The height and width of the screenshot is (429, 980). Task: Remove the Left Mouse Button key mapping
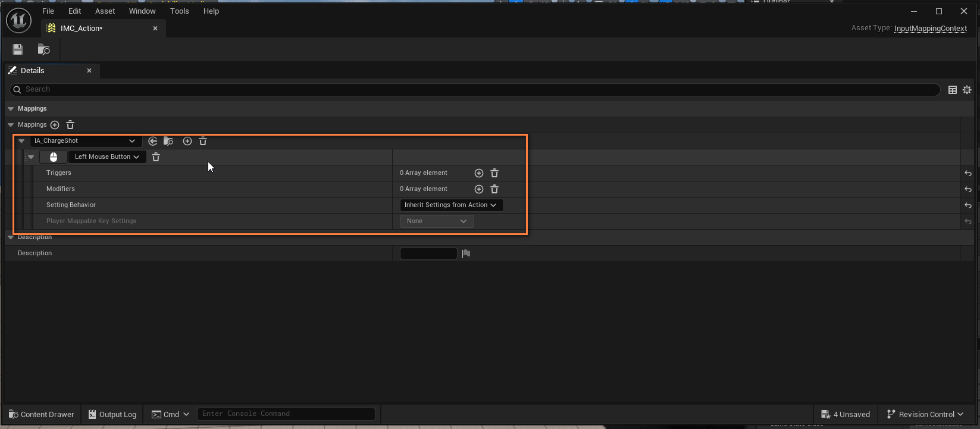(x=156, y=157)
